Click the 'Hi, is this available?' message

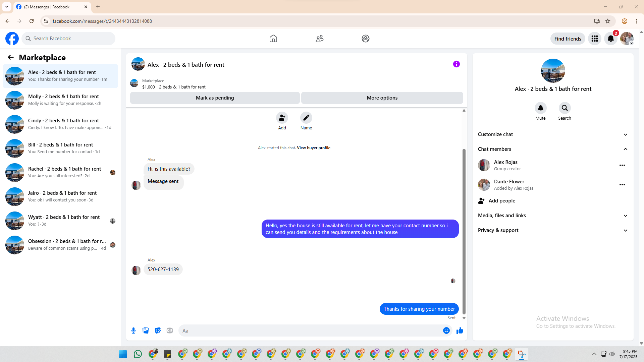pyautogui.click(x=169, y=169)
